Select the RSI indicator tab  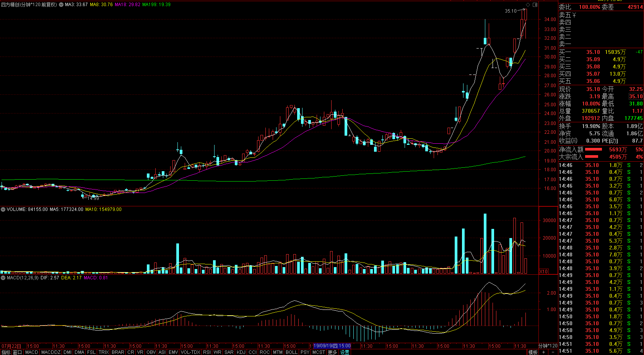[207, 352]
